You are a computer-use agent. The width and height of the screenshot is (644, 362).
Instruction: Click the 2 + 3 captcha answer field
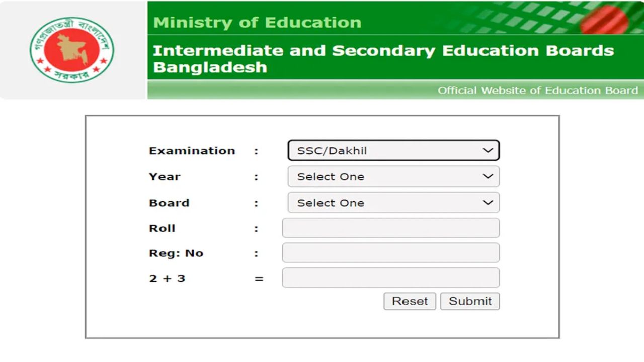pos(391,278)
